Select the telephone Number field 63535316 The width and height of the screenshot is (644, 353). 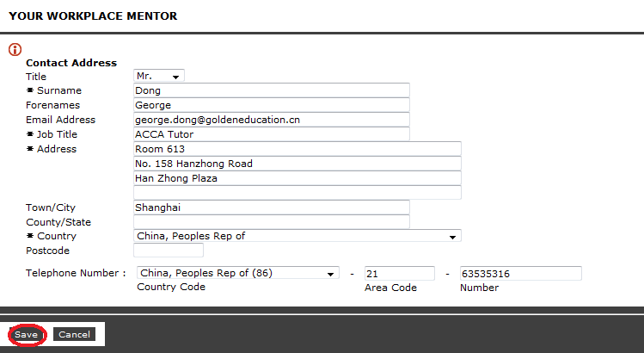pos(521,274)
